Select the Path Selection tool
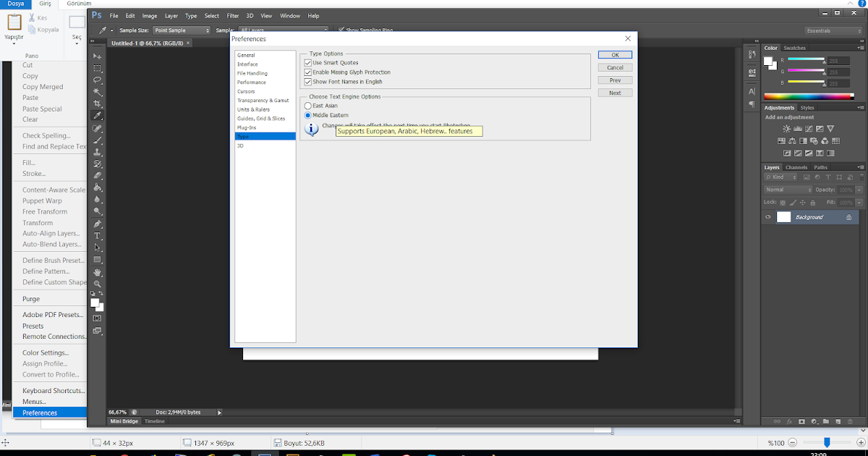This screenshot has width=868, height=456. pos(97,248)
